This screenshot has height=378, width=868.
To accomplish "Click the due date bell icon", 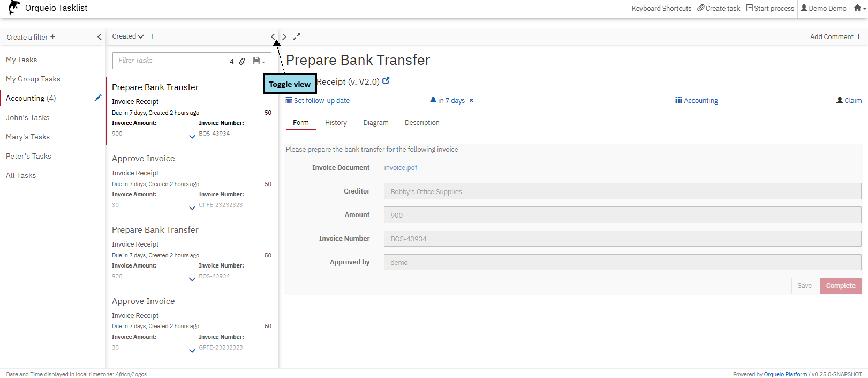I will 433,100.
